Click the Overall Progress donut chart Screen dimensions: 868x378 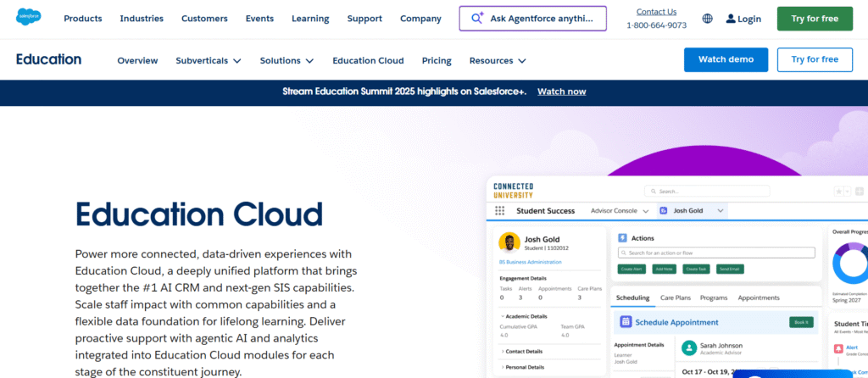click(x=852, y=264)
